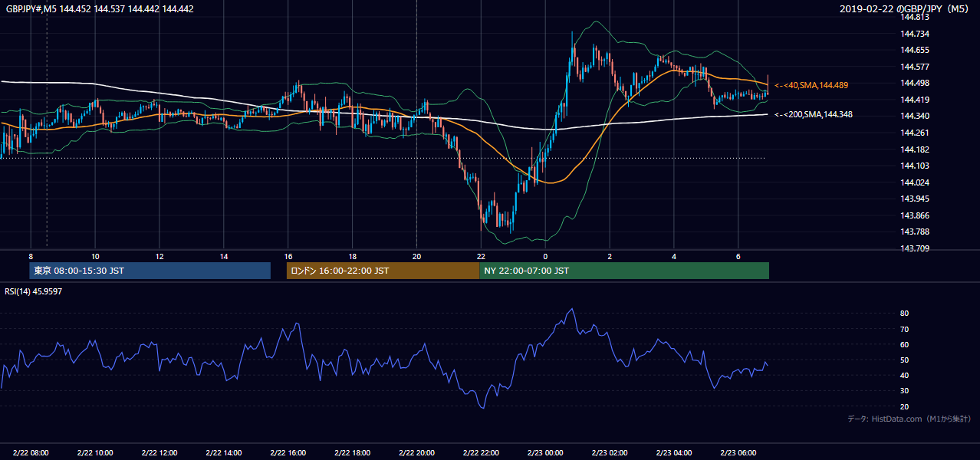Click price level 144.577 on axis

pos(914,67)
